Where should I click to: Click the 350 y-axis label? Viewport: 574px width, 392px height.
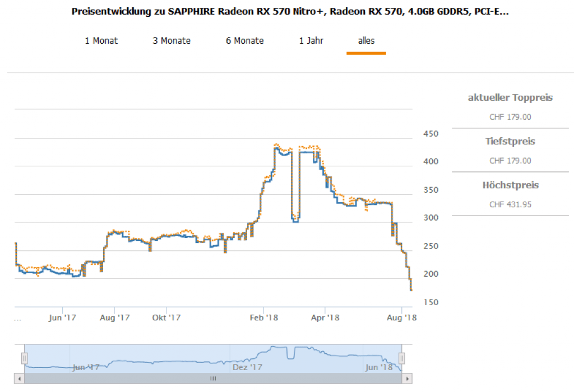coord(431,190)
